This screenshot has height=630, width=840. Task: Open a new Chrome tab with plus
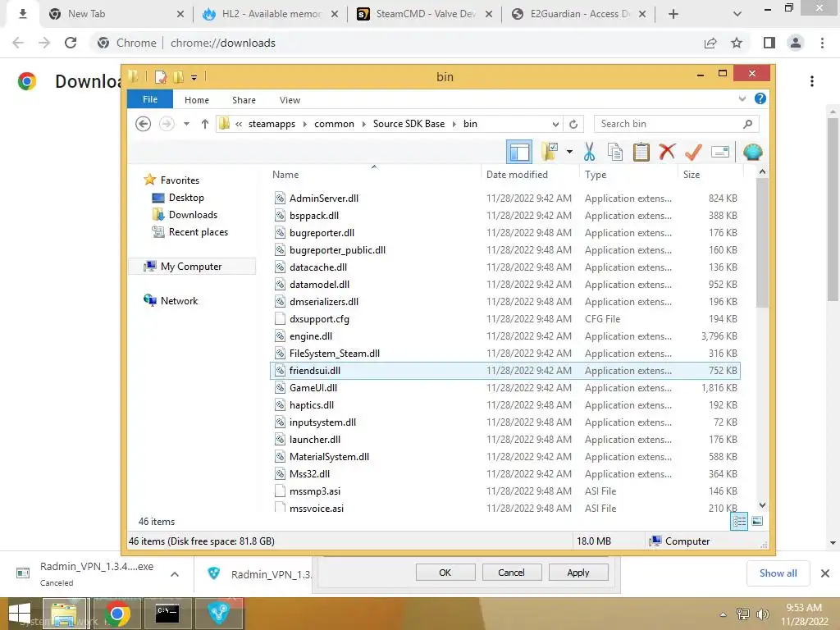coord(673,15)
